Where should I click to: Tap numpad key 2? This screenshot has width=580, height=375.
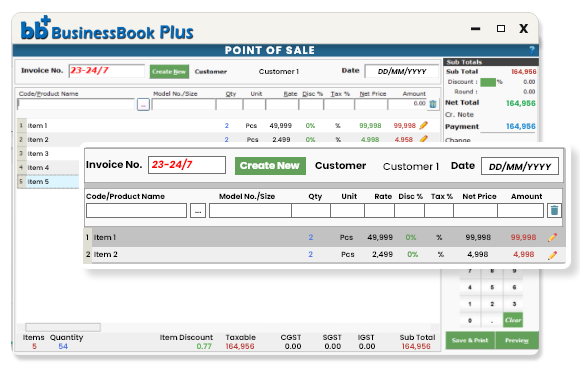point(492,304)
